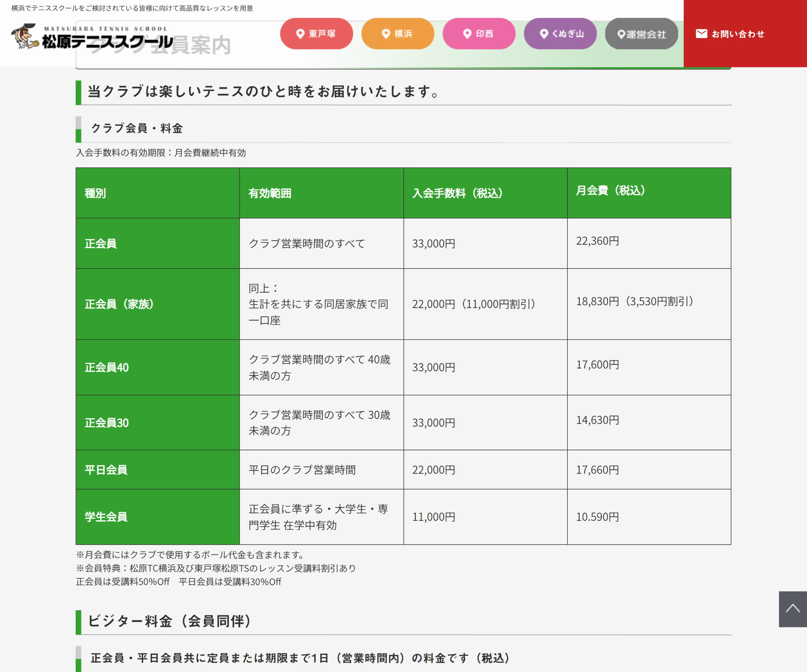This screenshot has width=807, height=672.
Task: Click the scroll-to-top arrow button
Action: tap(793, 609)
